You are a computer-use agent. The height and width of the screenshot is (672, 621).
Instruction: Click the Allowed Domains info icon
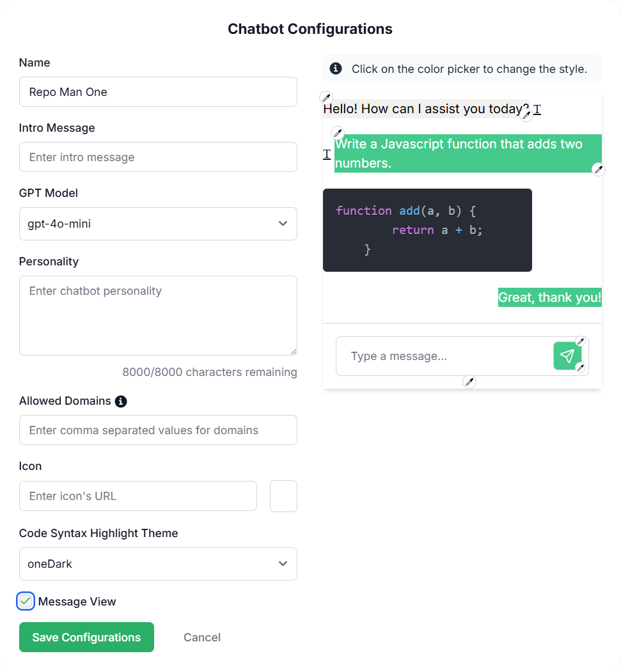(121, 401)
